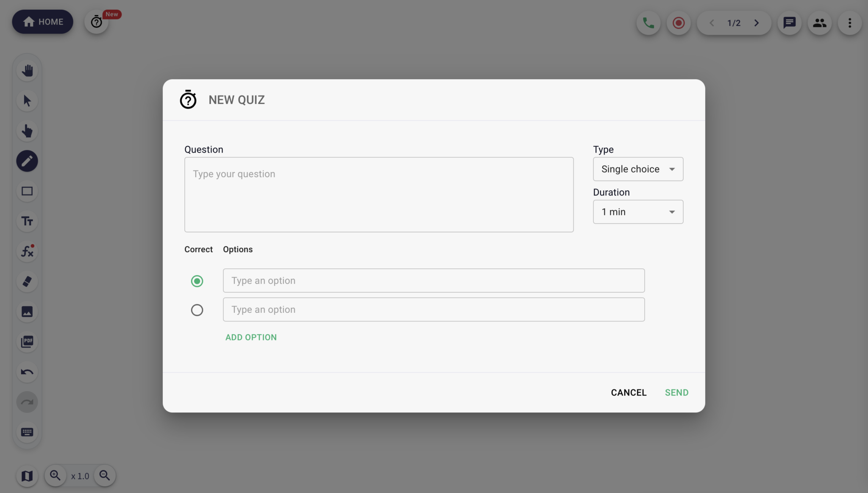Screen dimensions: 868x493
Task: Click ADD OPTION link
Action: click(x=251, y=337)
